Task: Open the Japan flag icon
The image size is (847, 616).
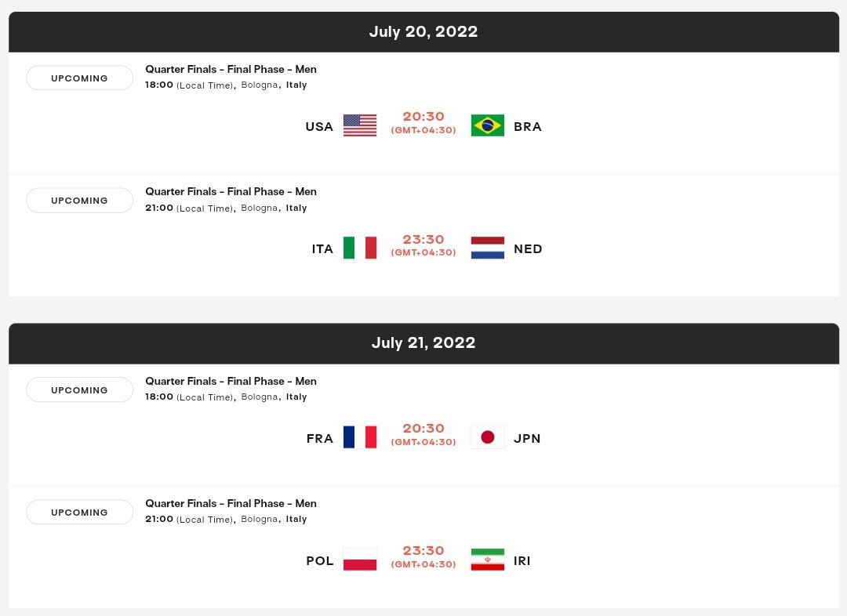Action: tap(487, 437)
